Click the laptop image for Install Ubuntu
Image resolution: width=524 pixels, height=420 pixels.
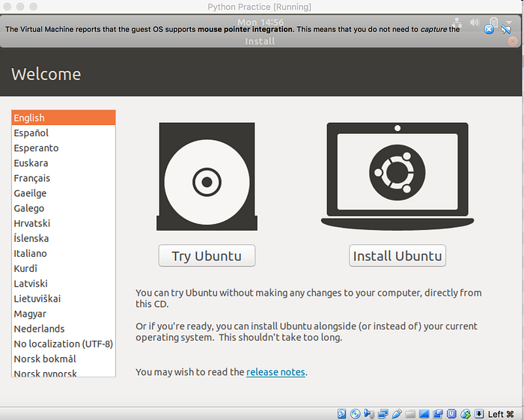397,177
